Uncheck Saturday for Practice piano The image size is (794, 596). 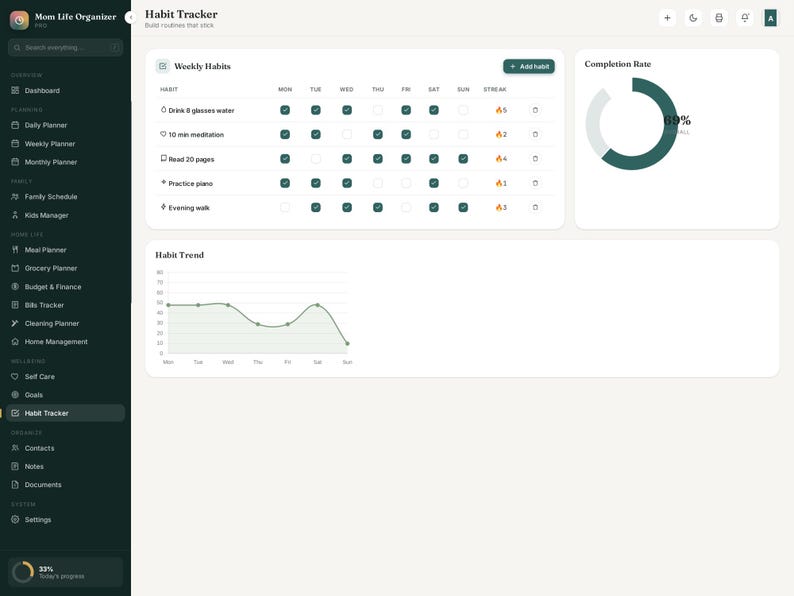[434, 183]
